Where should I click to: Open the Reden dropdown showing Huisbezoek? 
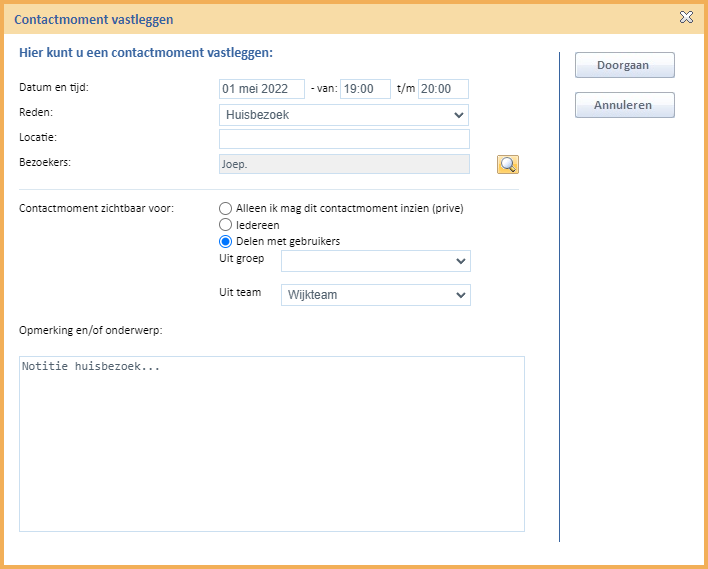(x=344, y=115)
